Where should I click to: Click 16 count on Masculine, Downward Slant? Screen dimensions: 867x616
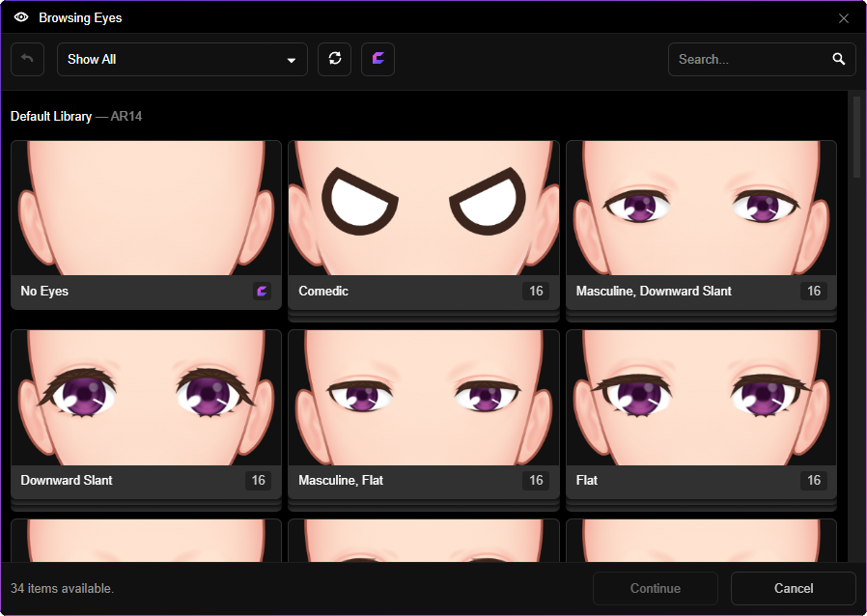pos(813,291)
